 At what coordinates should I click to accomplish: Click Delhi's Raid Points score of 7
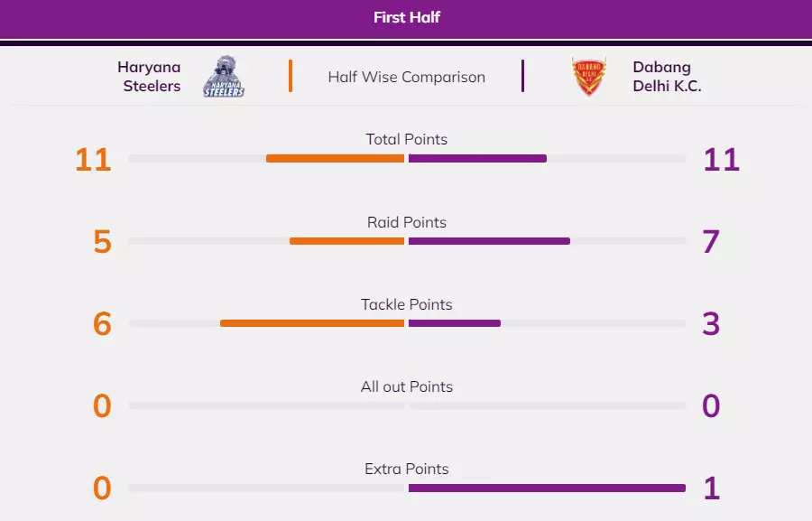711,242
